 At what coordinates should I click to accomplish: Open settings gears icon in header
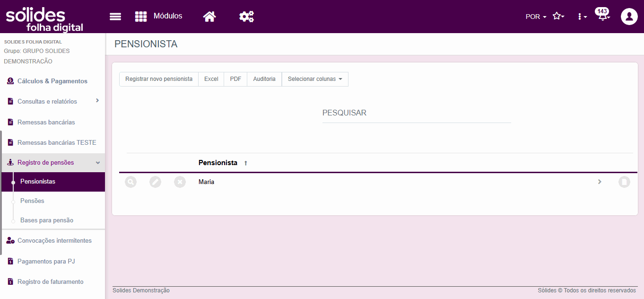tap(246, 17)
